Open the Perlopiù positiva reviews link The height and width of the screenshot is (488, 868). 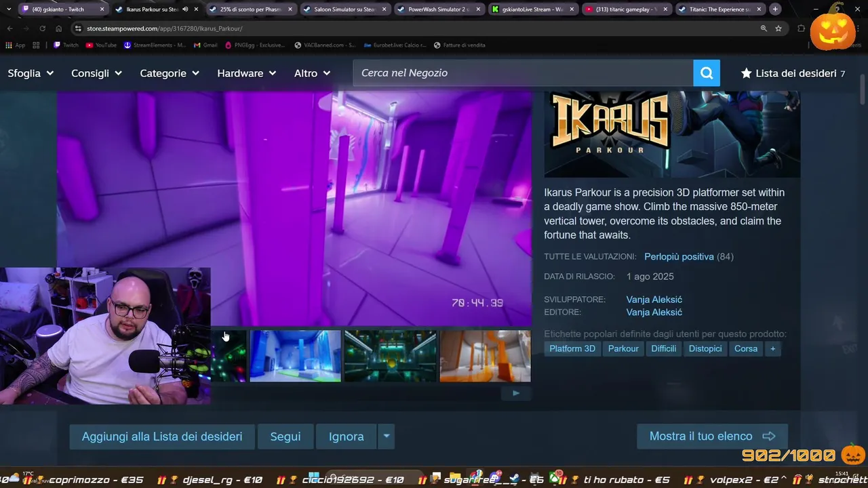pyautogui.click(x=679, y=257)
